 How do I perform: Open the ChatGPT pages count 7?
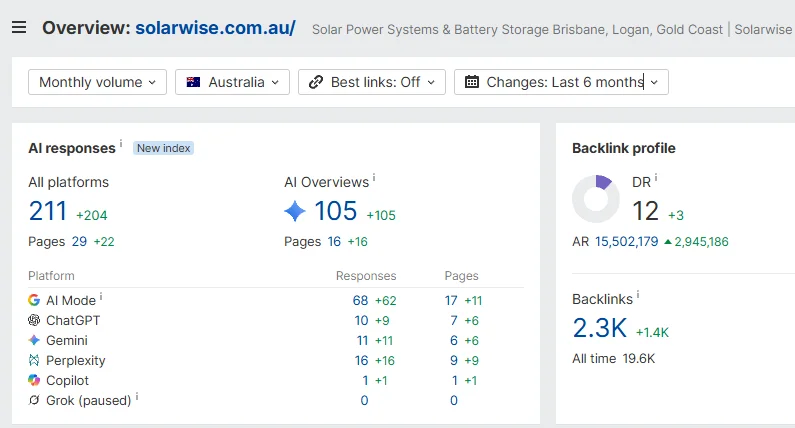point(454,320)
